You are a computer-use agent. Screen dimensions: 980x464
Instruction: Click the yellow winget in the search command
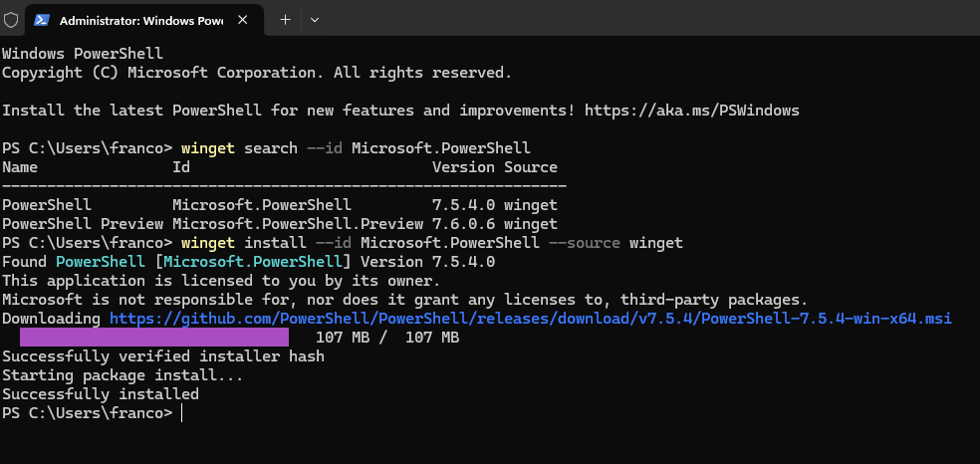tap(207, 147)
